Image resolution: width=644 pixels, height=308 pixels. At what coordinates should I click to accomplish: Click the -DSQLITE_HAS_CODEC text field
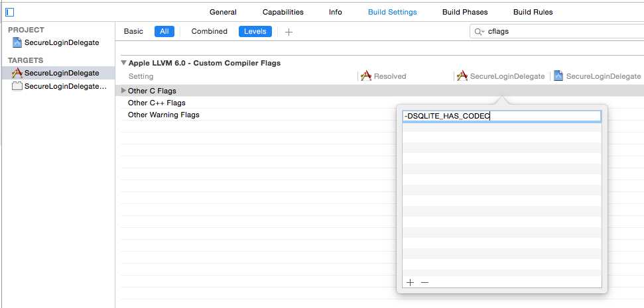[502, 117]
